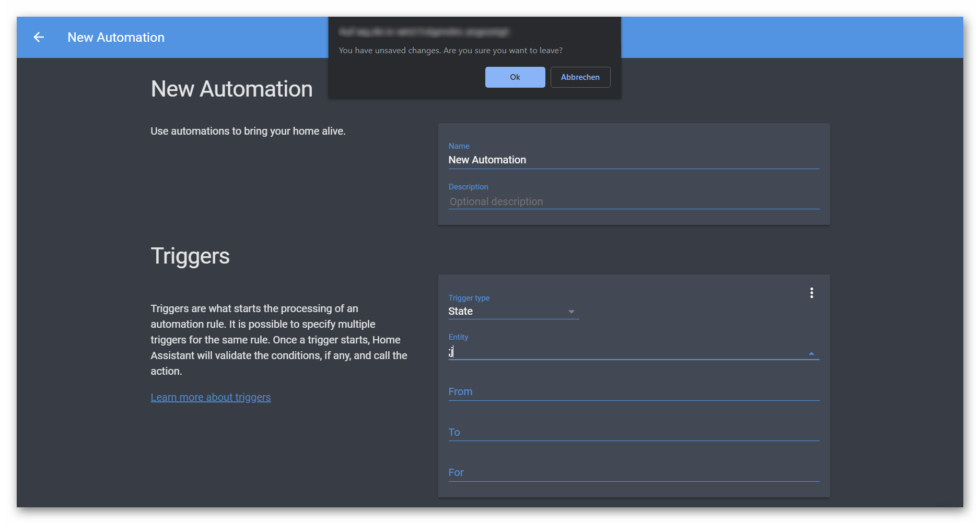Viewport: 980px width, 524px height.
Task: Collapse the Entity picker arrow
Action: click(x=811, y=353)
